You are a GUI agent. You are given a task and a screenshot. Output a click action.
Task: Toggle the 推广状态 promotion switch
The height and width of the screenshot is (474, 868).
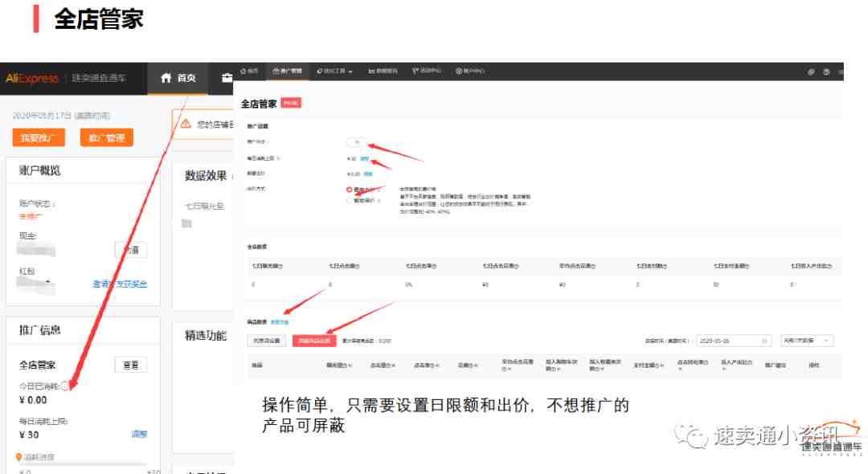click(x=355, y=142)
